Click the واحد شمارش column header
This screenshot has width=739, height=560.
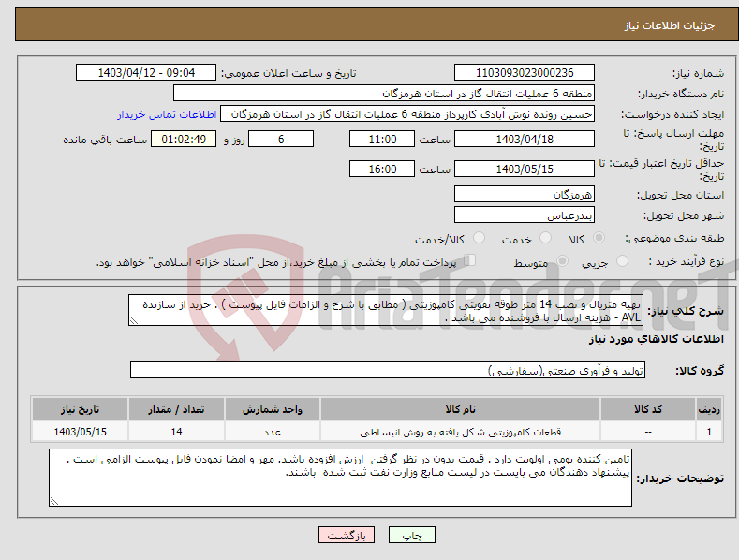coord(273,409)
